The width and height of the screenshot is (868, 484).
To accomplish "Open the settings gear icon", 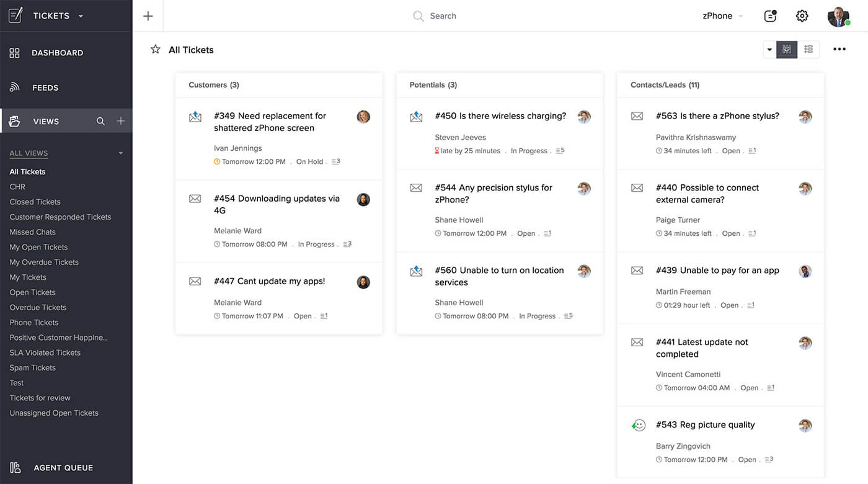I will point(802,16).
